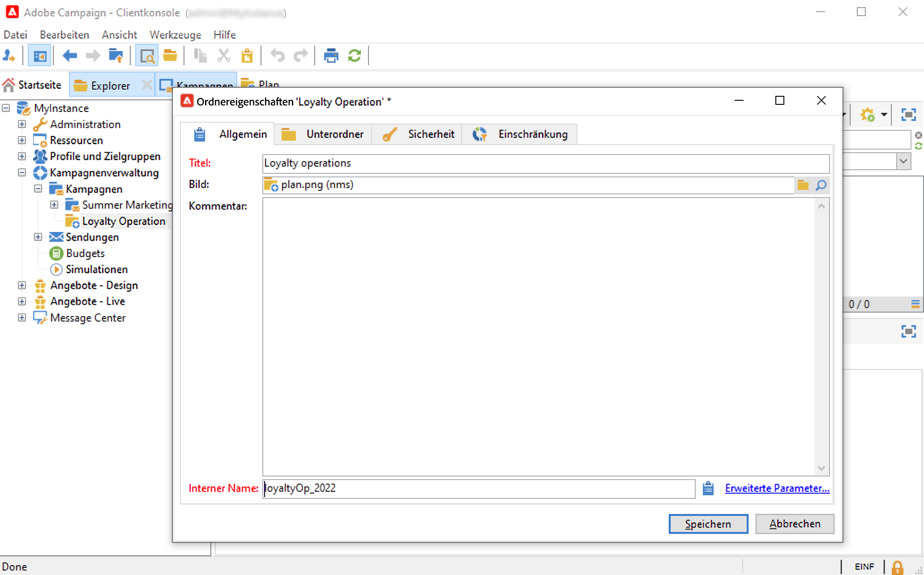Screen dimensions: 924x575
Task: Click the Kommentar scrollbar down arrow
Action: [821, 468]
